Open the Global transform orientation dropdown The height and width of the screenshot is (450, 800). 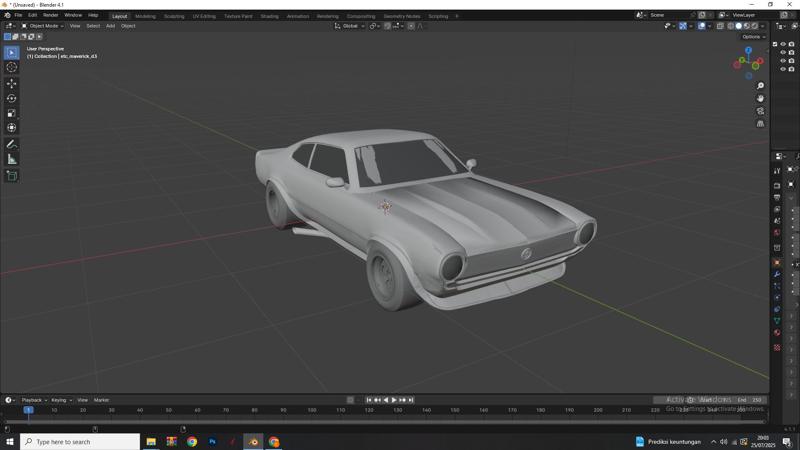[x=350, y=26]
